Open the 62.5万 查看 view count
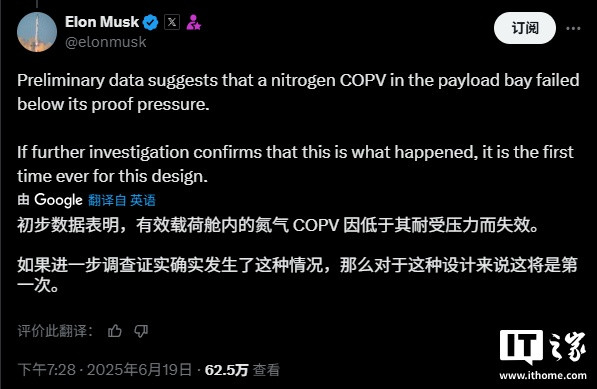 tap(242, 370)
